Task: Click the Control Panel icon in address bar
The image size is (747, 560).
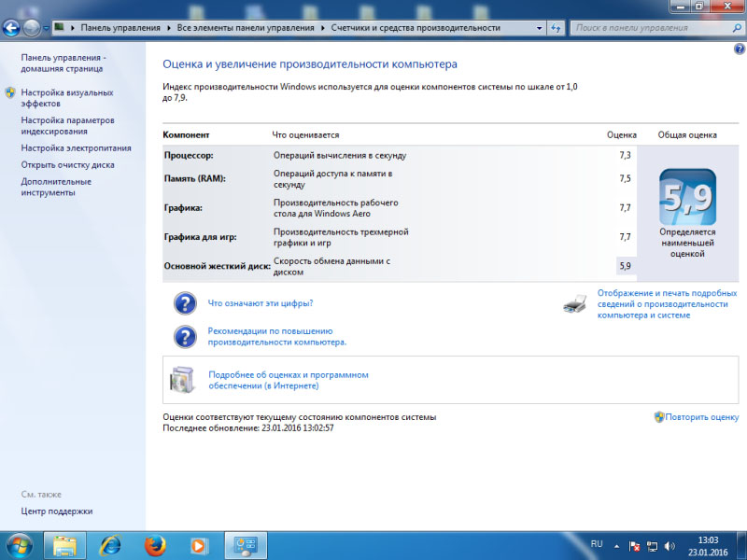Action: pos(59,27)
